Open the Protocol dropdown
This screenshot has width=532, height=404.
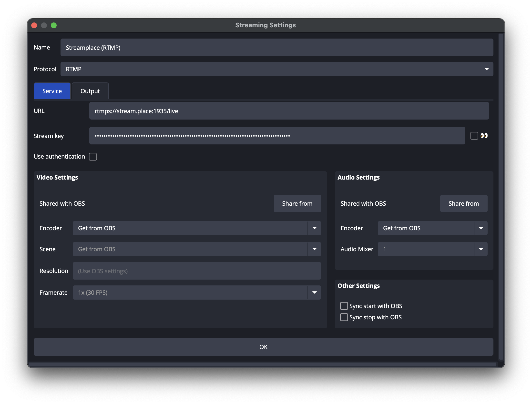pos(487,69)
